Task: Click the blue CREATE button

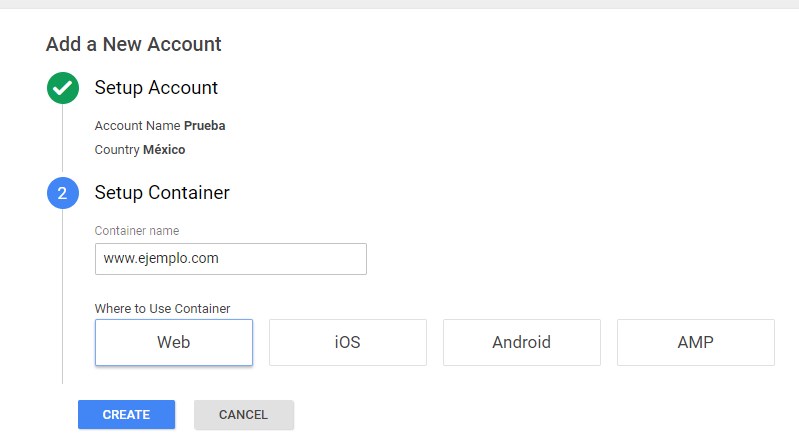Action: click(126, 414)
